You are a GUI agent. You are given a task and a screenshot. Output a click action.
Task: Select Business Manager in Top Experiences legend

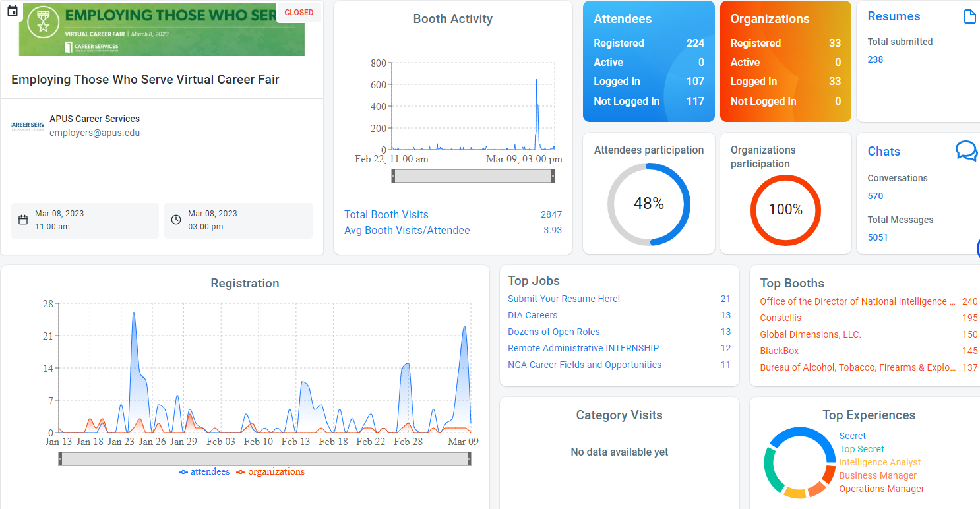[878, 475]
